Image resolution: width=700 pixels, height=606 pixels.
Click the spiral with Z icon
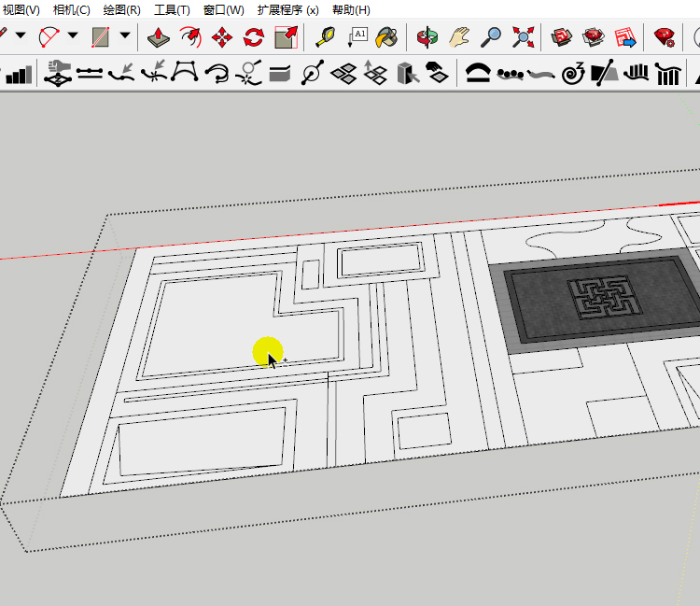(x=574, y=73)
